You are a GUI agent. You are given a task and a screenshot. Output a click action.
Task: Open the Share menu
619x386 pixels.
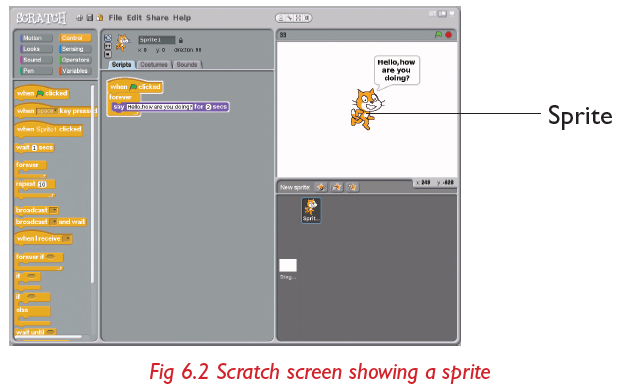(x=157, y=18)
